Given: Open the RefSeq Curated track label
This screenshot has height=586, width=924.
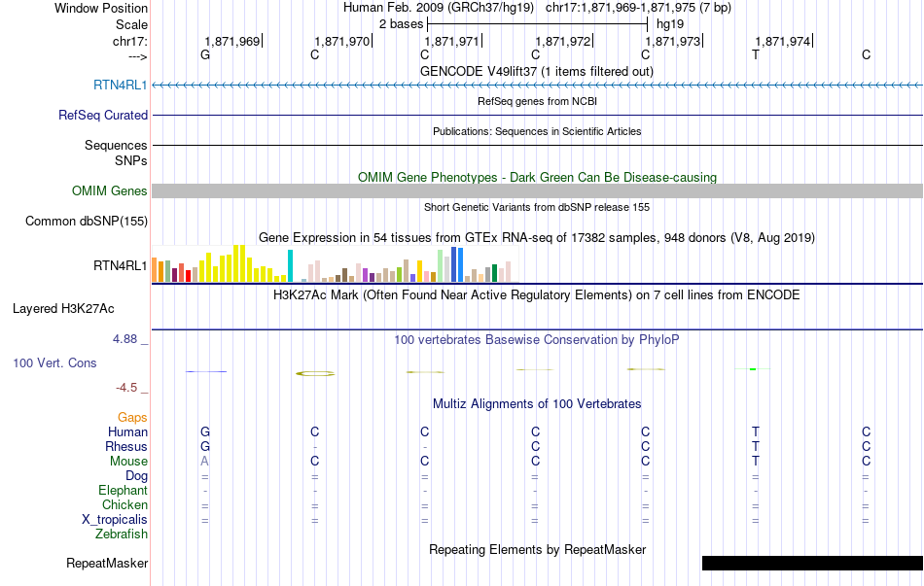Looking at the screenshot, I should coord(103,115).
